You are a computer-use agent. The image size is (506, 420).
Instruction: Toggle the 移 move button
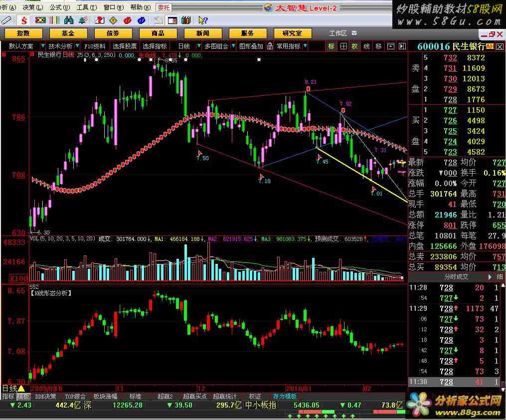(x=378, y=46)
